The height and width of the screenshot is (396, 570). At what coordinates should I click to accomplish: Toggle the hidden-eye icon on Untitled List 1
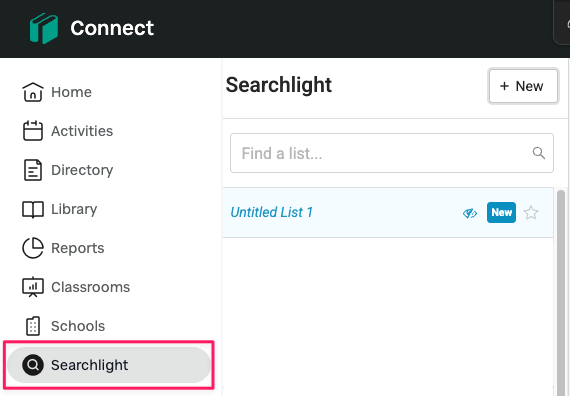470,213
